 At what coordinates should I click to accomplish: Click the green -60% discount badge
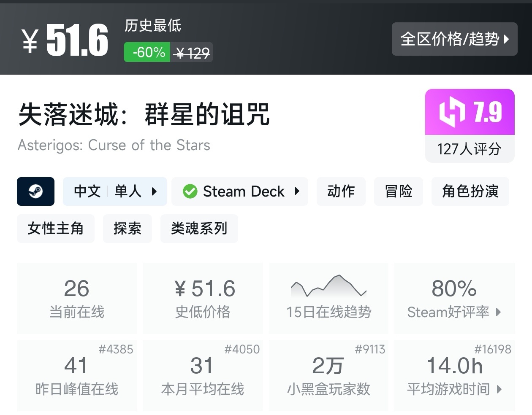[x=147, y=52]
